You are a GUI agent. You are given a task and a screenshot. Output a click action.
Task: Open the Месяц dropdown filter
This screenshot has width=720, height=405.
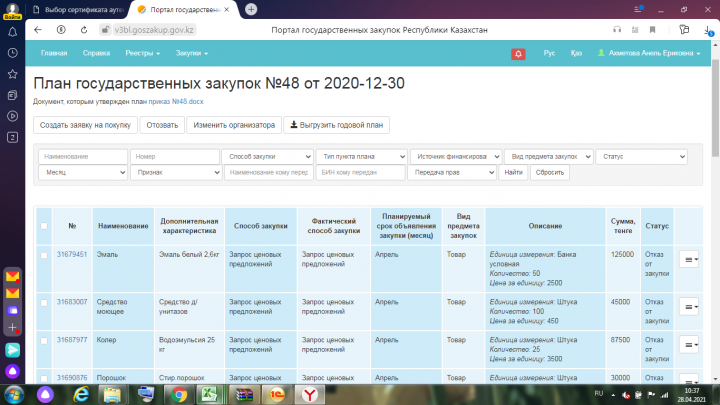tap(83, 172)
